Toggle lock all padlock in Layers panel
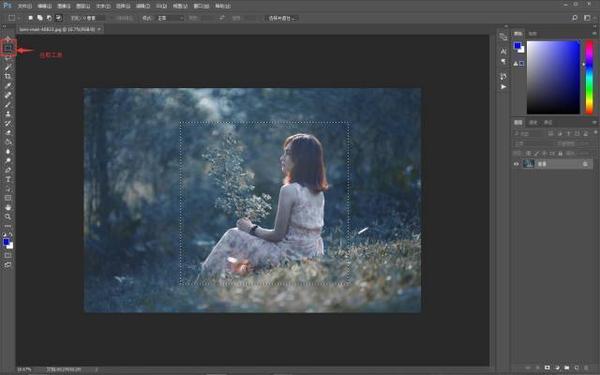This screenshot has height=375, width=600. tap(560, 153)
